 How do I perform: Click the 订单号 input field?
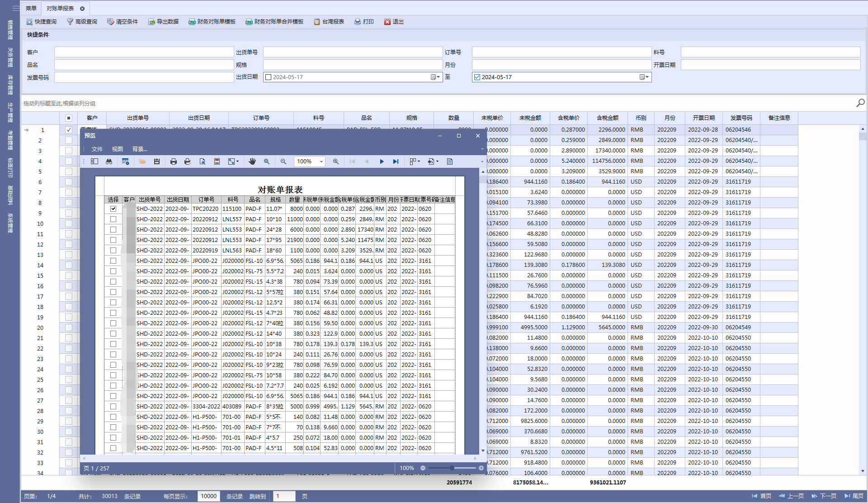click(561, 52)
